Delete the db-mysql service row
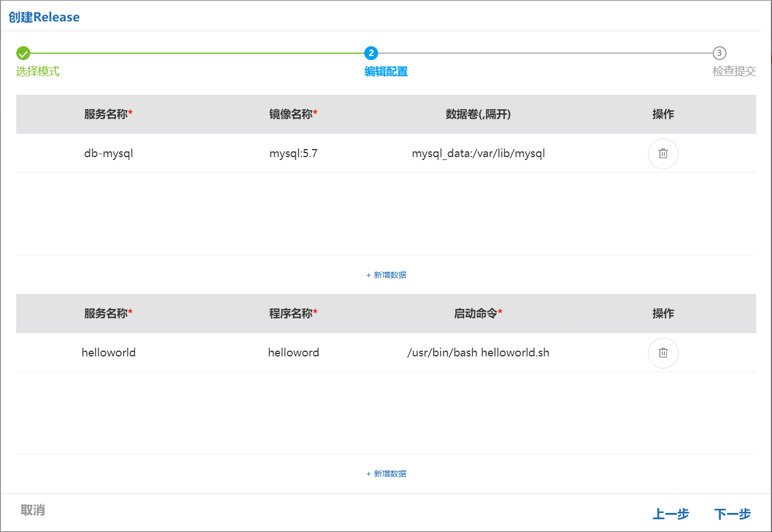772x532 pixels. pyautogui.click(x=663, y=154)
